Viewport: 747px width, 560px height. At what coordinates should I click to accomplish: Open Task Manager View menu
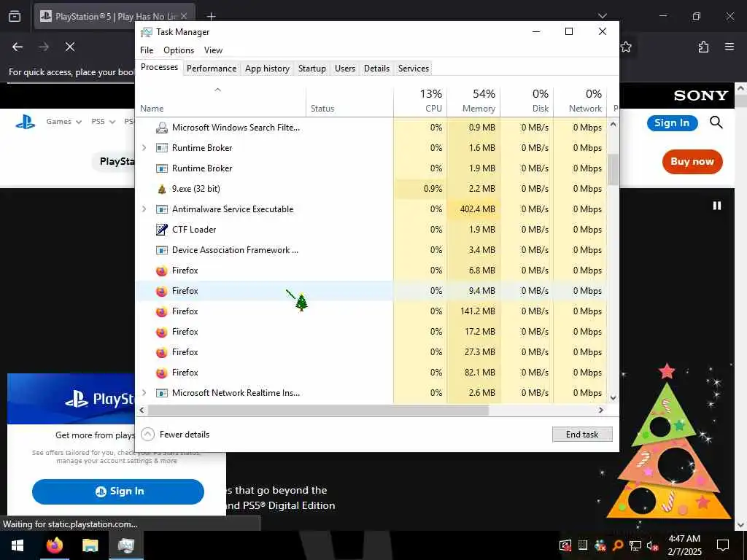pos(213,50)
